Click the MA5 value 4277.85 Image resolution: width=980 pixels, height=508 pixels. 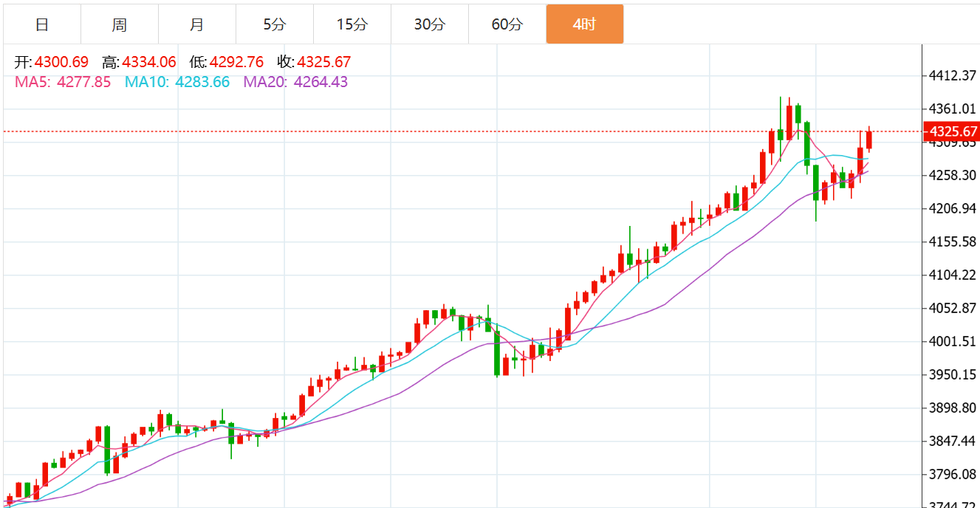point(83,82)
